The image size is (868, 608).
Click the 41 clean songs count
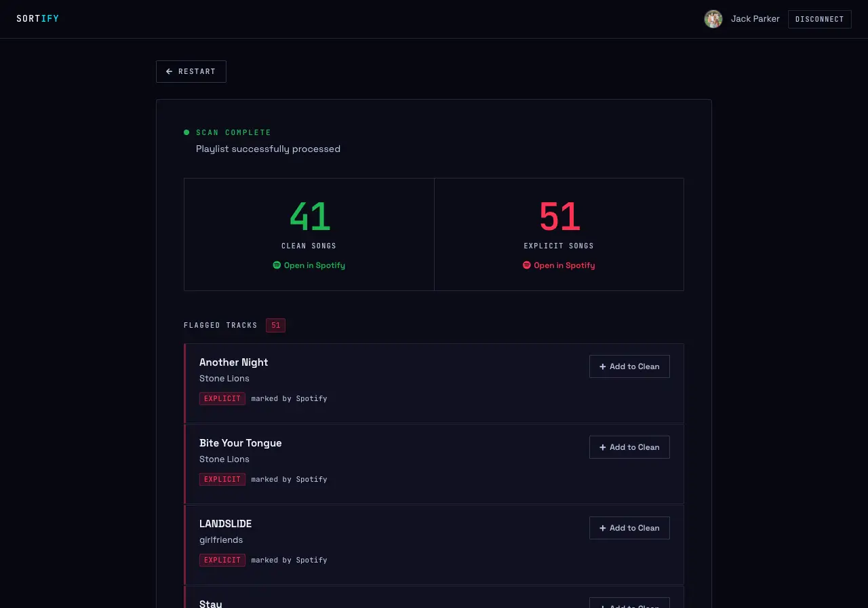[309, 216]
